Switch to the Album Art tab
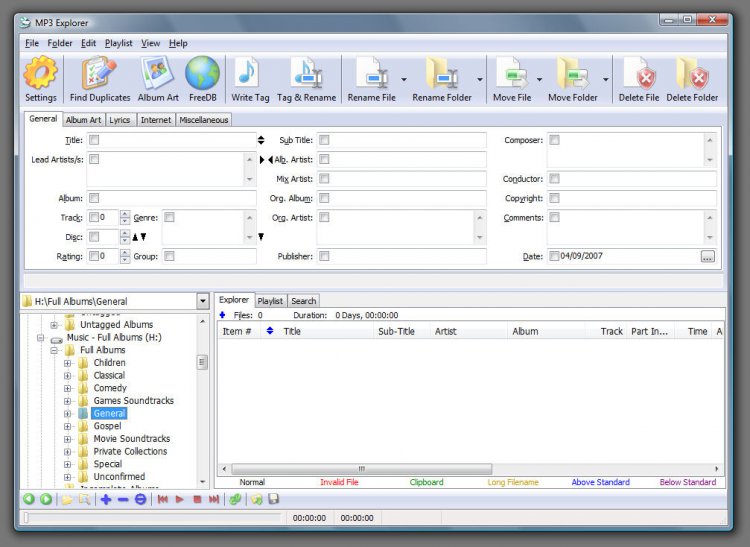750x547 pixels. (83, 120)
